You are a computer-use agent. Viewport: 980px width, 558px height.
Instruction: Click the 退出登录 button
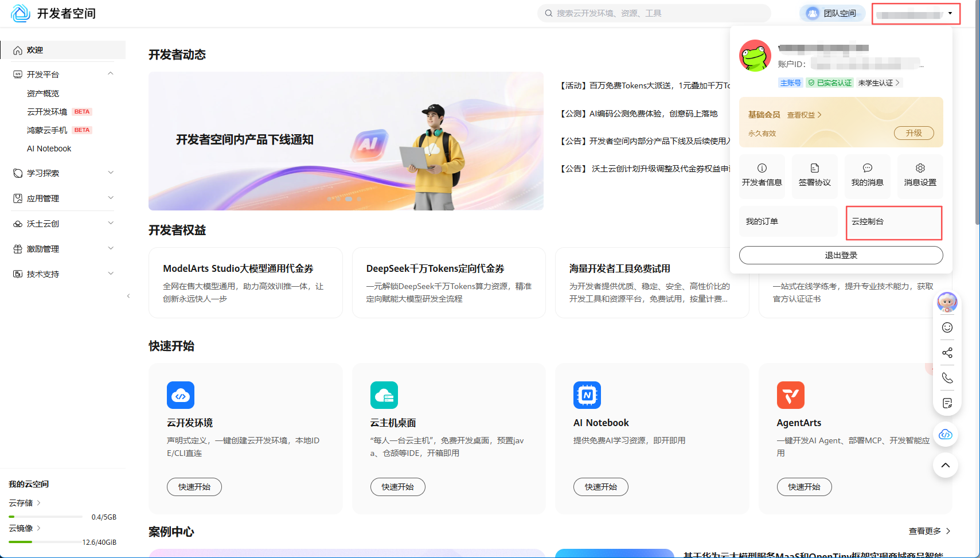click(841, 255)
